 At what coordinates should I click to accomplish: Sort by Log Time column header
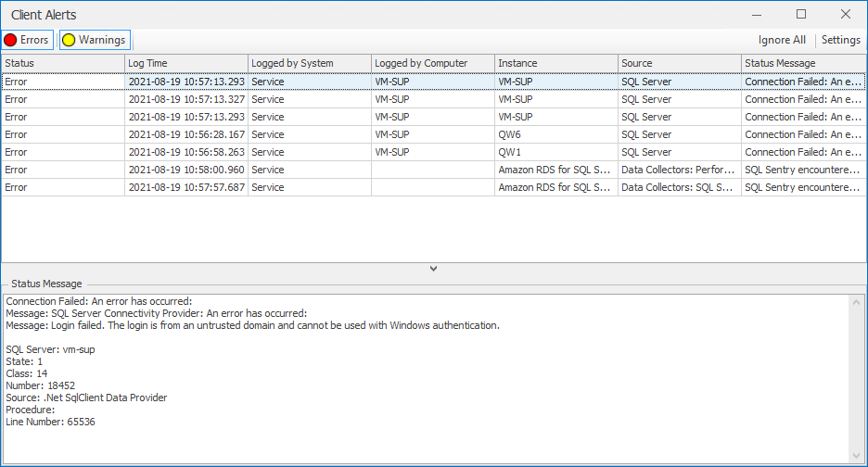coord(186,63)
